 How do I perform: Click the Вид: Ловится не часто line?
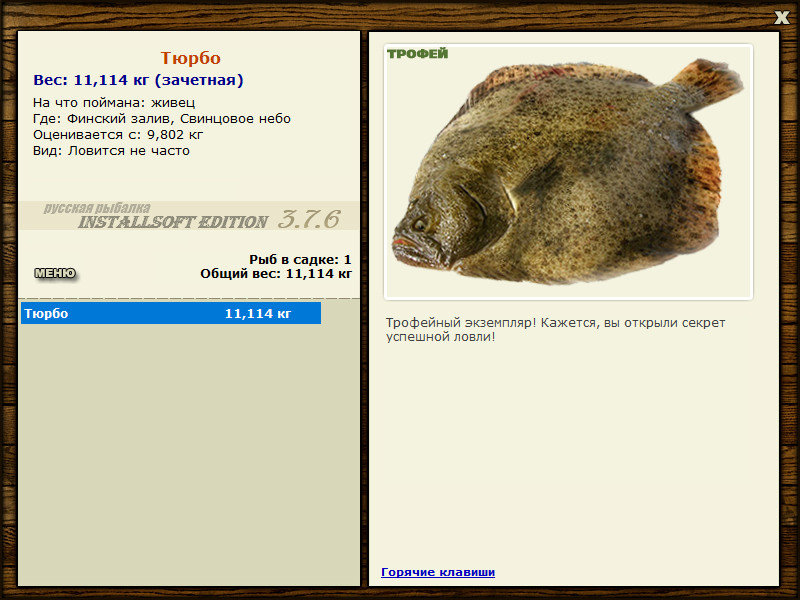(111, 151)
